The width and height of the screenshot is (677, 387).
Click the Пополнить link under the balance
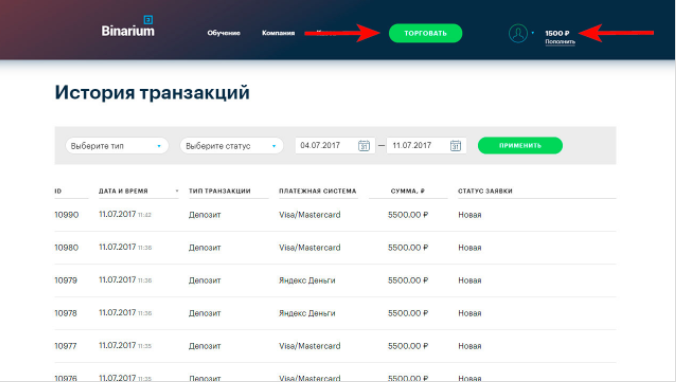pos(560,42)
